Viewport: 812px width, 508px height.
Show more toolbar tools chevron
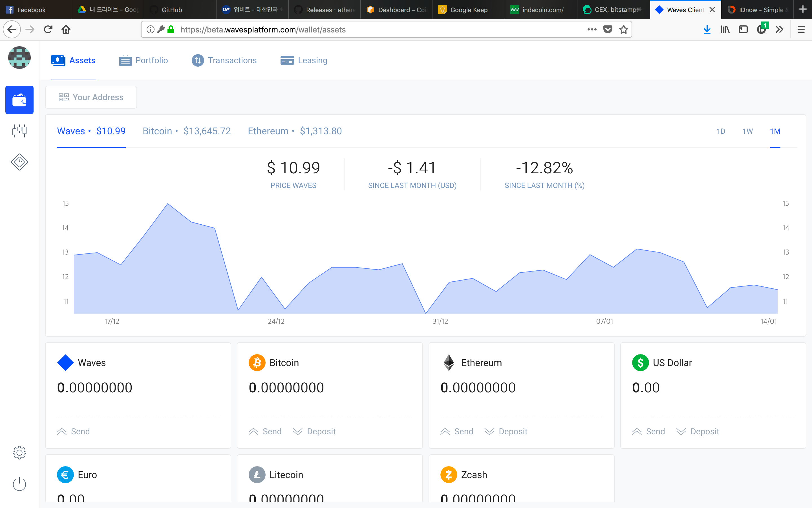pyautogui.click(x=780, y=30)
